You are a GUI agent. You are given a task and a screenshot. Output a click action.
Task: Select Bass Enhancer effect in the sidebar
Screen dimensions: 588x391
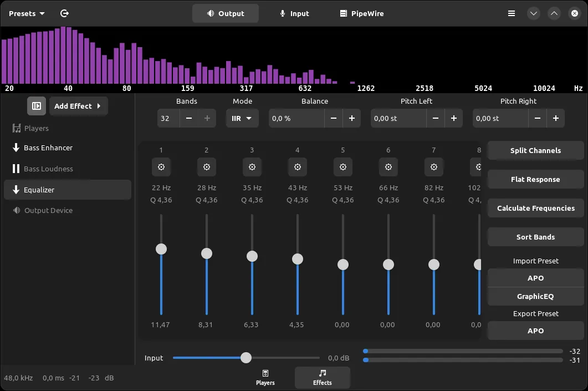68,148
